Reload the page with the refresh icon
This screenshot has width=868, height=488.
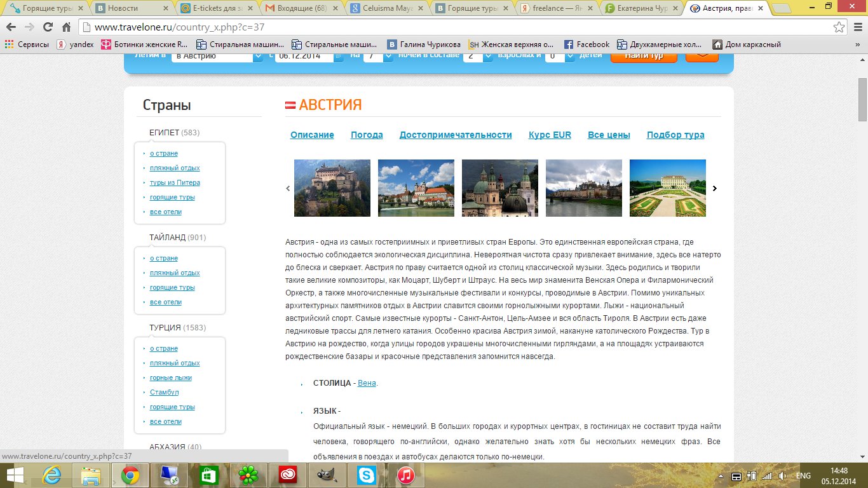point(48,27)
